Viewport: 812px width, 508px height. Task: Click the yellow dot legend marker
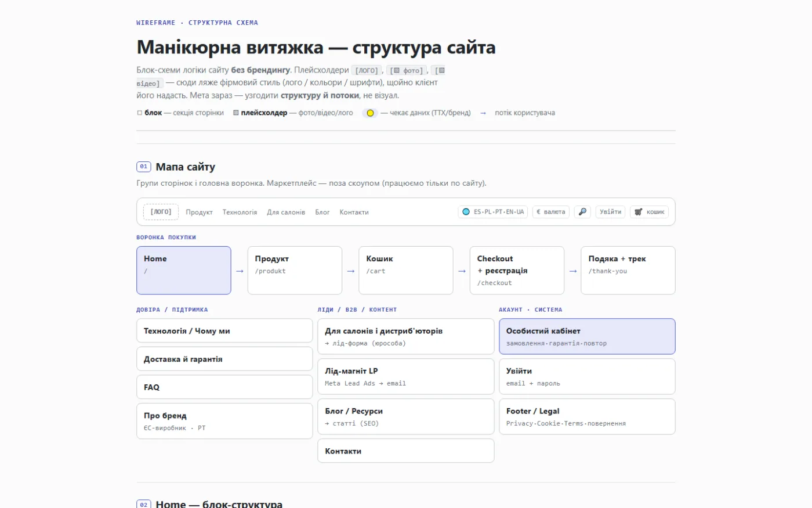pyautogui.click(x=369, y=113)
